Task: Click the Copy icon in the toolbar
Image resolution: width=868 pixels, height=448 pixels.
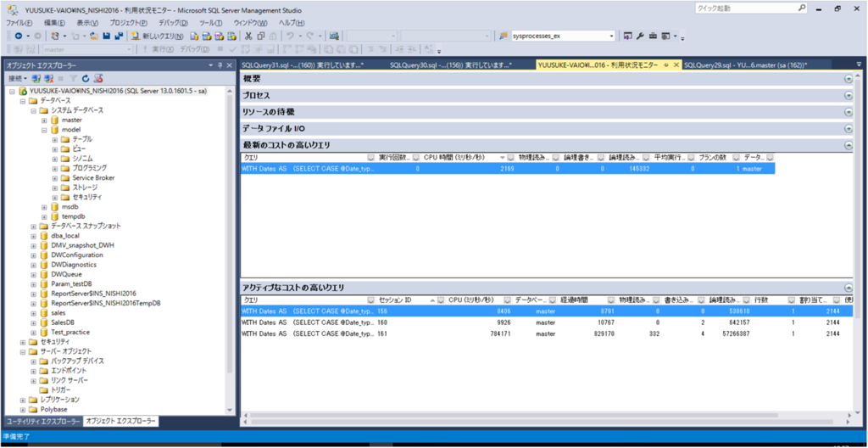Action: (262, 36)
